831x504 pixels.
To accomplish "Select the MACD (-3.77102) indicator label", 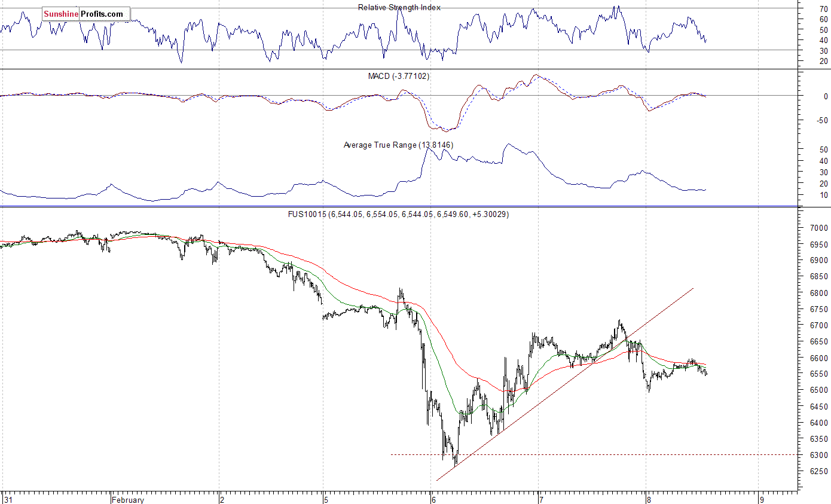I will click(399, 77).
